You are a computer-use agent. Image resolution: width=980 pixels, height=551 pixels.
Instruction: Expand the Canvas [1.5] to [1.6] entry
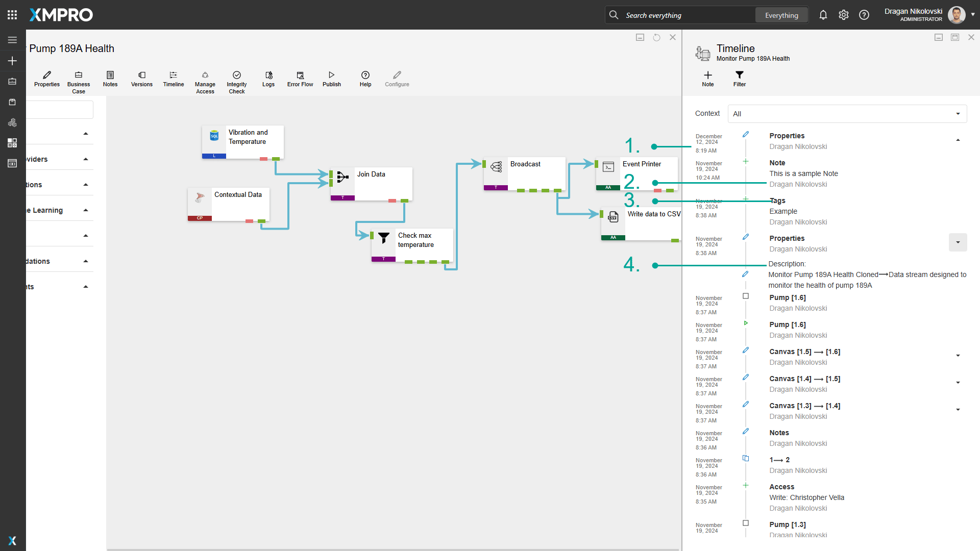click(958, 356)
